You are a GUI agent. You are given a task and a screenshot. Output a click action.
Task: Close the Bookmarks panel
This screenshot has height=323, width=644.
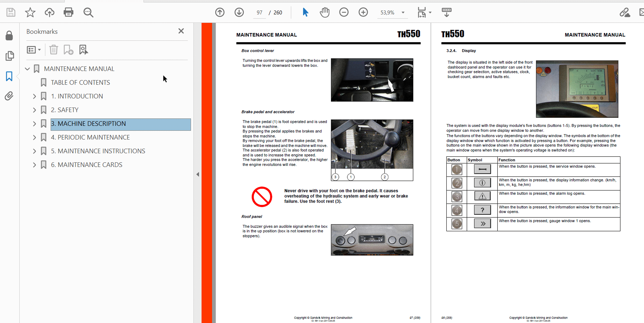[181, 31]
